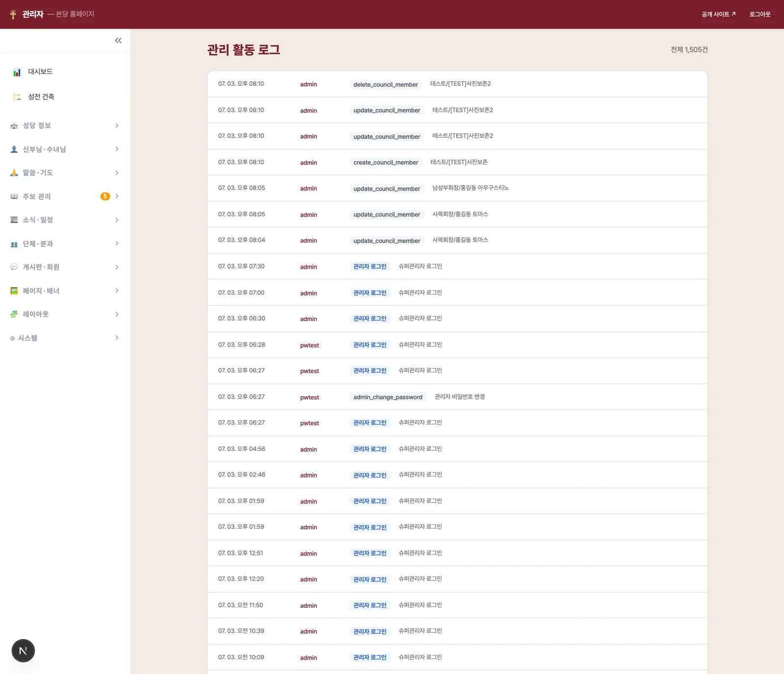Image resolution: width=784 pixels, height=674 pixels.
Task: Click the delete_council_member action tag
Action: coord(386,84)
